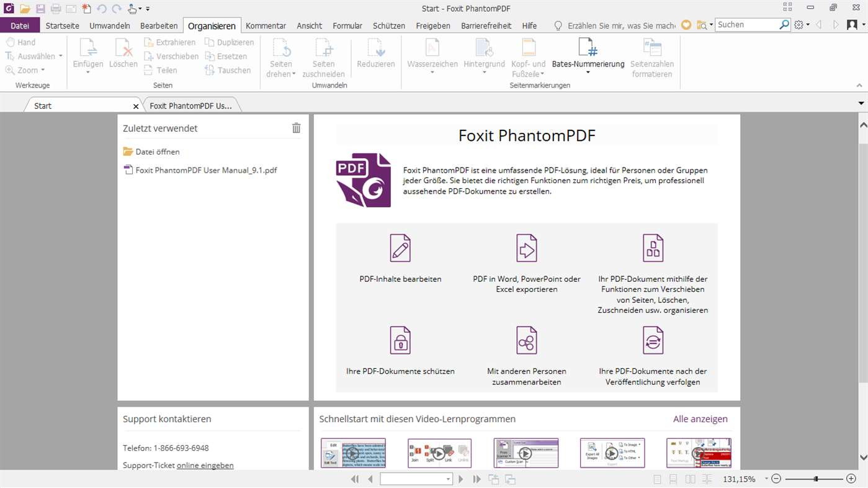This screenshot has height=488, width=868.
Task: Click the heart favorite icon near search
Action: point(686,25)
